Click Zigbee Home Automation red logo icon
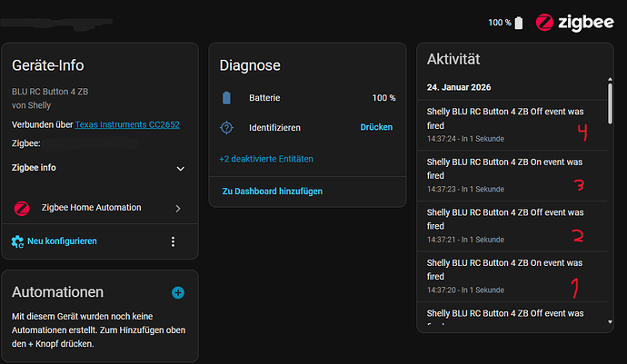Viewport: 627px width, 364px height. tap(22, 208)
